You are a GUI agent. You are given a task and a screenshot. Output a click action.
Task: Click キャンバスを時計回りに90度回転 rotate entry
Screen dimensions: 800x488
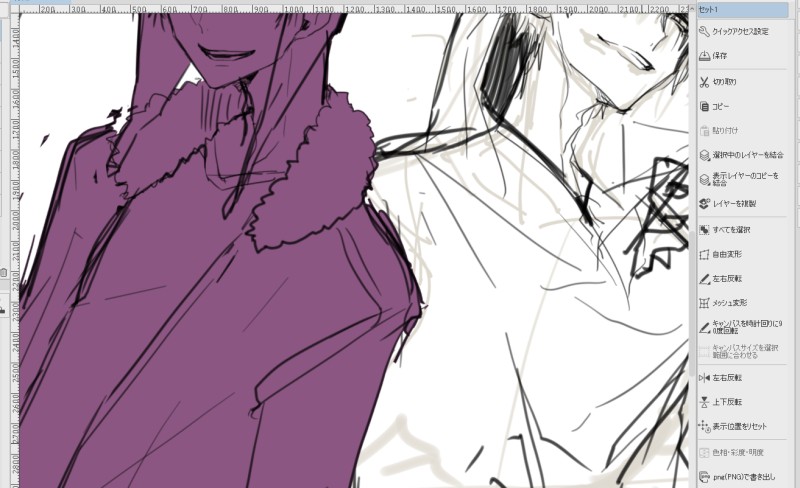tap(742, 327)
